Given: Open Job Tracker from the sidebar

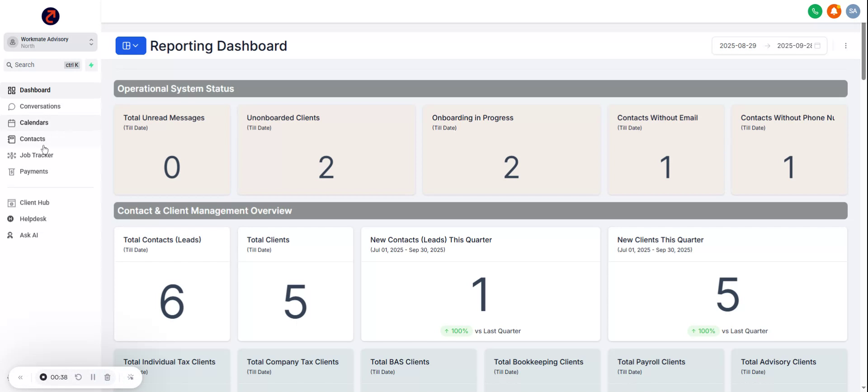Looking at the screenshot, I should [x=36, y=155].
